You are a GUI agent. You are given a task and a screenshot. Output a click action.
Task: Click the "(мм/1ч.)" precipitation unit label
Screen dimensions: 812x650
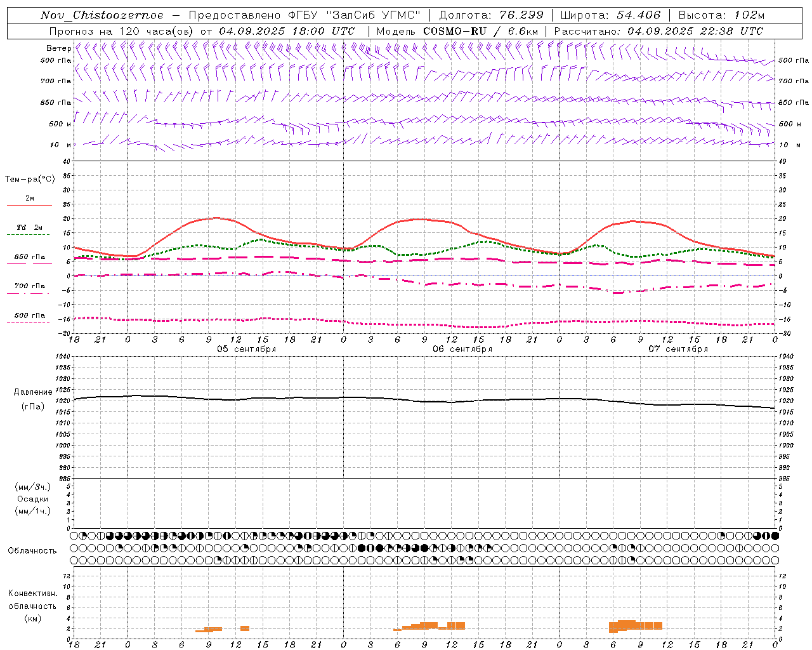[x=33, y=511]
